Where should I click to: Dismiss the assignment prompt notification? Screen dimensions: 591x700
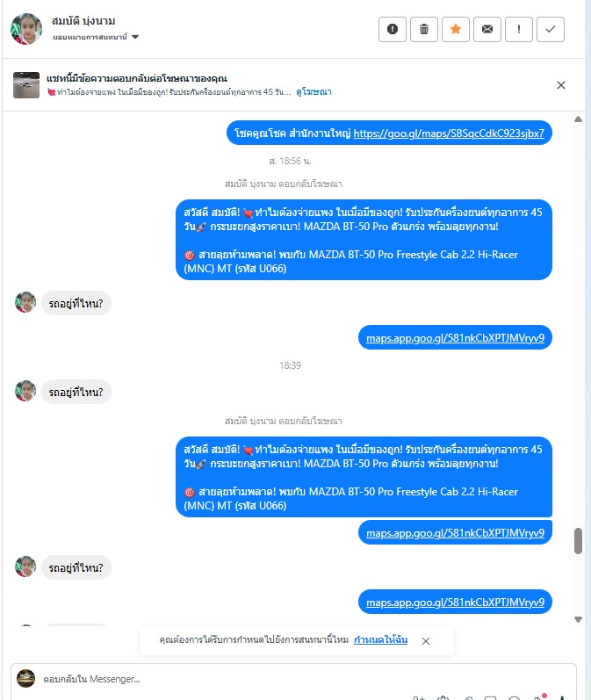426,641
